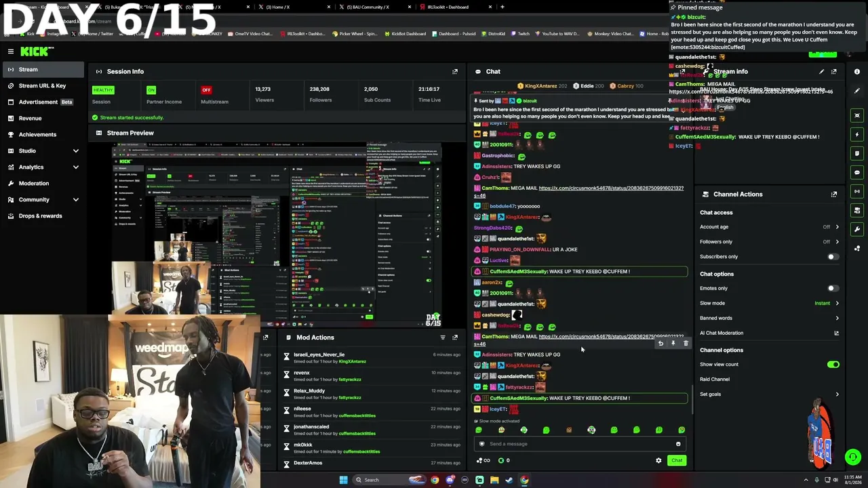Open chat settings gear icon

click(658, 461)
